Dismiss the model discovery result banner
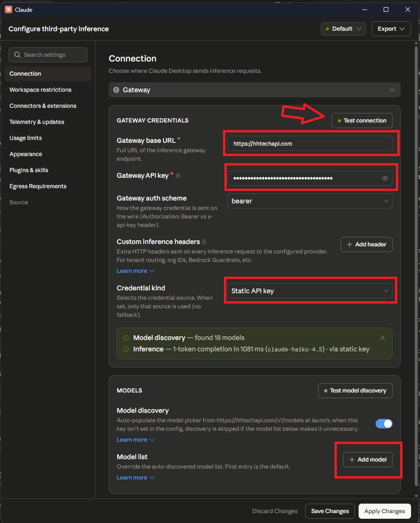Viewport: 420px width, 523px height. [x=383, y=338]
